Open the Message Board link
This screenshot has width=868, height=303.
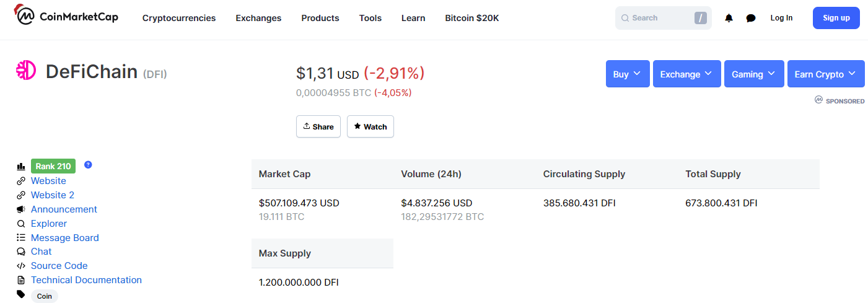pyautogui.click(x=65, y=238)
